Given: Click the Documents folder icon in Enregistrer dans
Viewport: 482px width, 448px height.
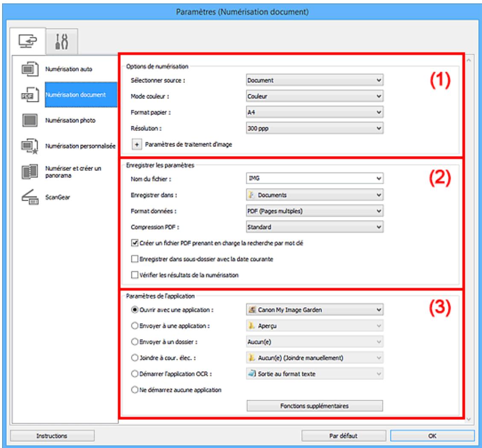Looking at the screenshot, I should [251, 195].
